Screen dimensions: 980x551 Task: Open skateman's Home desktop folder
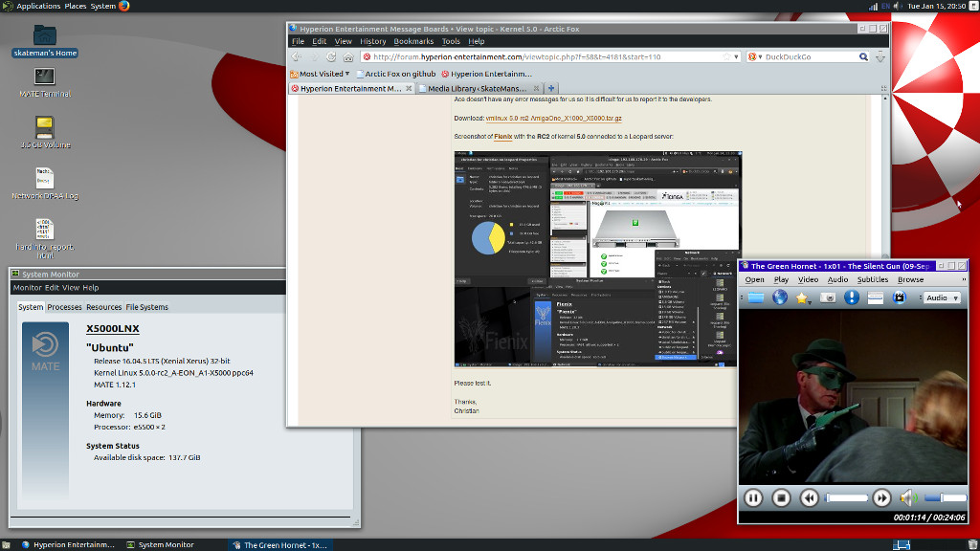44,41
